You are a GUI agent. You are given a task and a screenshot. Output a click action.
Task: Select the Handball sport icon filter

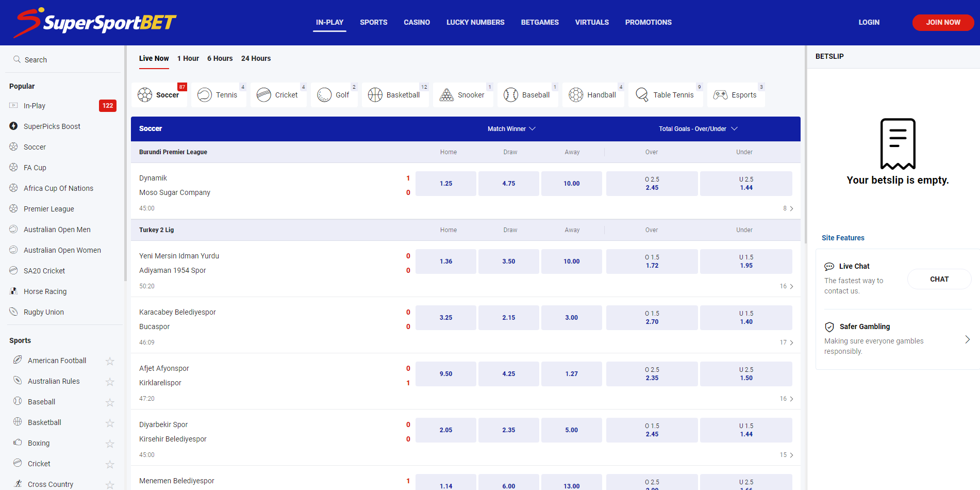click(x=593, y=95)
